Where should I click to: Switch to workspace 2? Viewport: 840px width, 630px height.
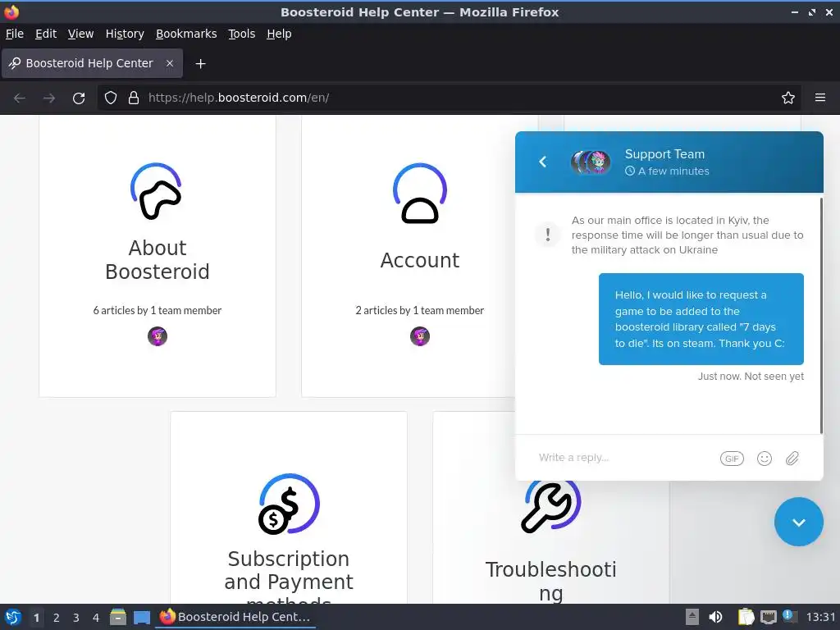click(x=57, y=618)
